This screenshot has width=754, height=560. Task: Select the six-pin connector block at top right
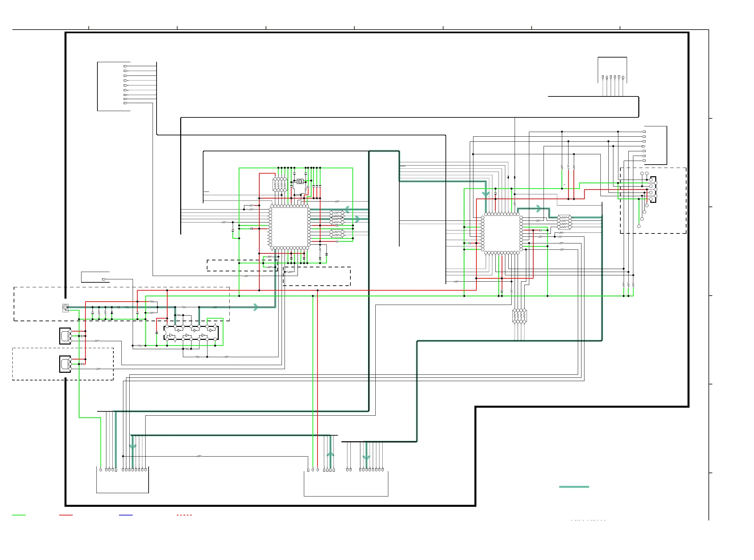(x=612, y=70)
